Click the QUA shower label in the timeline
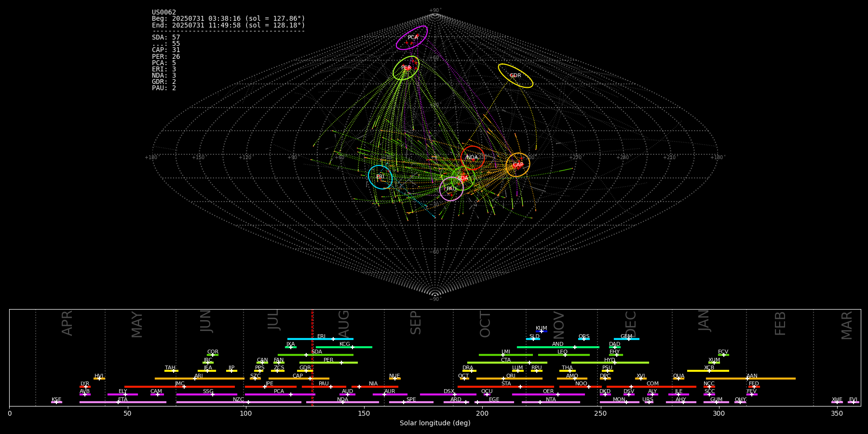Viewport: 868px width, 434px height. point(678,376)
